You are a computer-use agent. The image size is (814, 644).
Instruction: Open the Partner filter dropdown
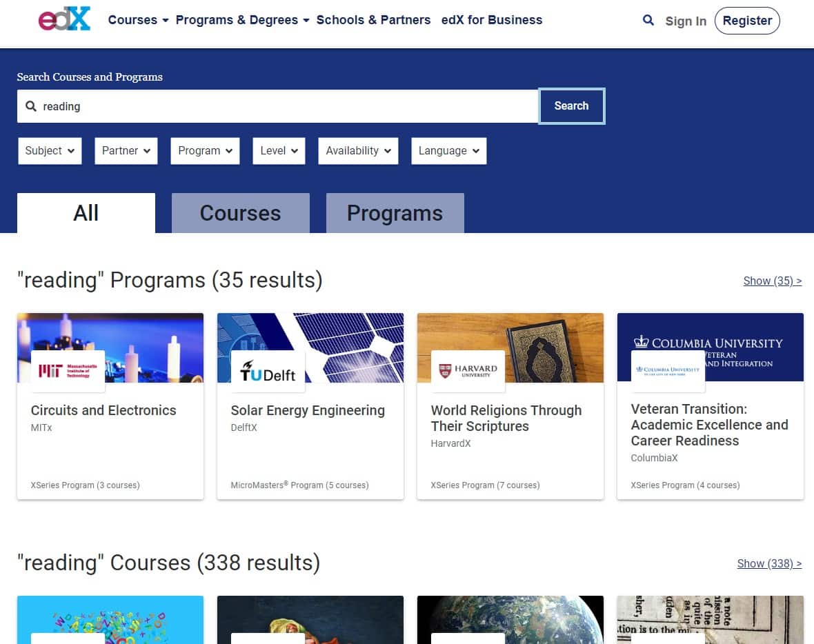tap(126, 150)
